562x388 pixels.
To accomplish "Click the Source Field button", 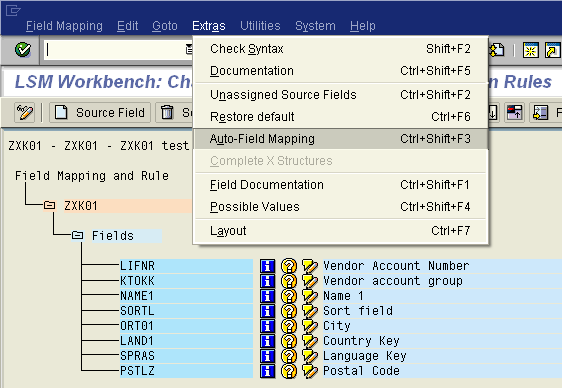I will [x=100, y=112].
